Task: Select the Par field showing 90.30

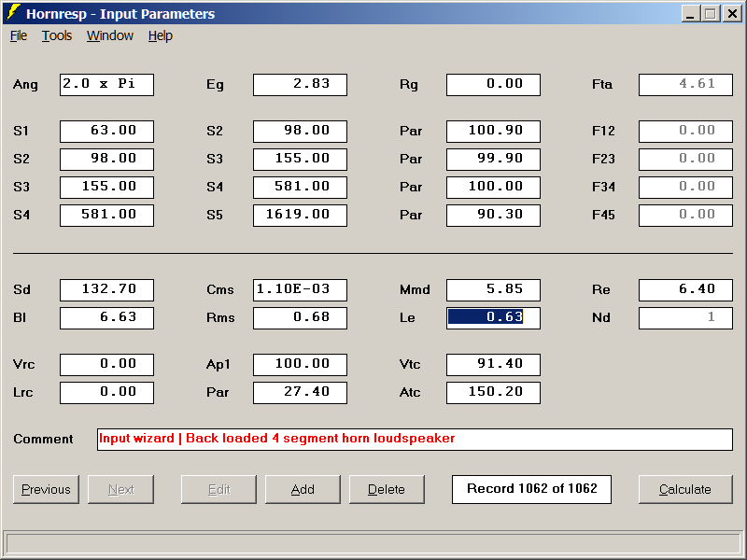Action: pyautogui.click(x=493, y=216)
